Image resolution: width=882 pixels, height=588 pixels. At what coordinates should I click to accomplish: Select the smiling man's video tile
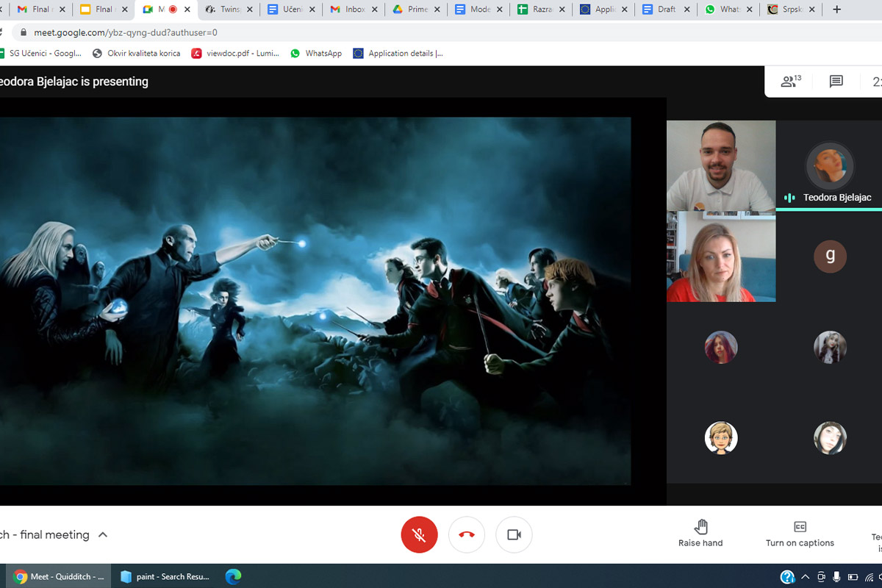(x=721, y=166)
